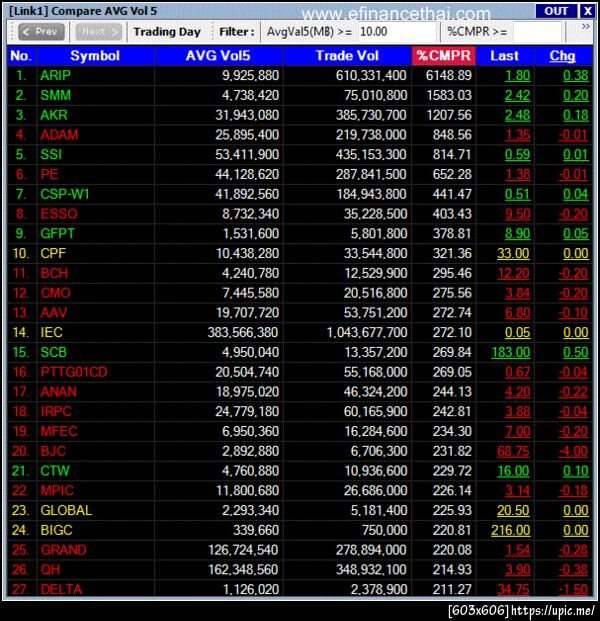Image resolution: width=600 pixels, height=621 pixels.
Task: Select the SMM symbol
Action: pos(55,95)
